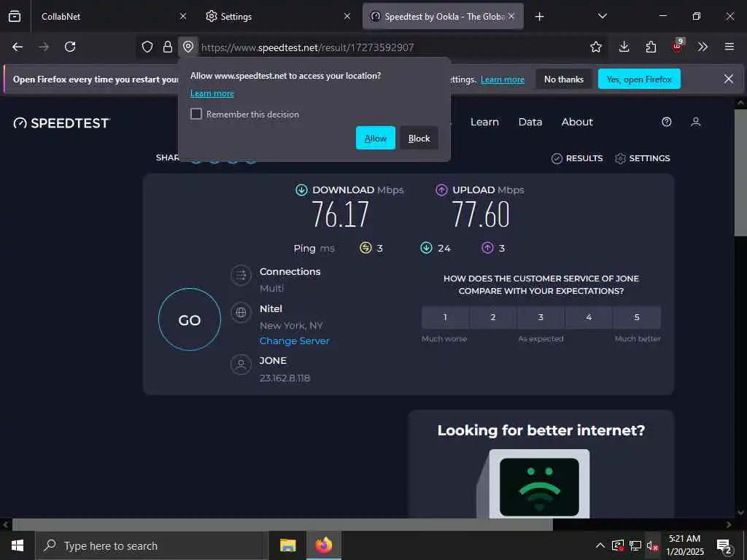This screenshot has width=747, height=560.
Task: Click the download latency icon beside 24
Action: tap(426, 248)
